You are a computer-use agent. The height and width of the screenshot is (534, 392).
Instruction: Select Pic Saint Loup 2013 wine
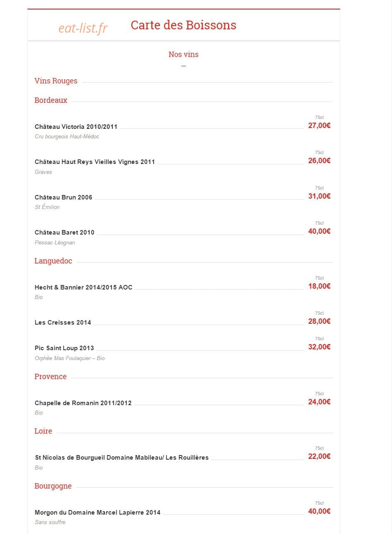pyautogui.click(x=64, y=348)
